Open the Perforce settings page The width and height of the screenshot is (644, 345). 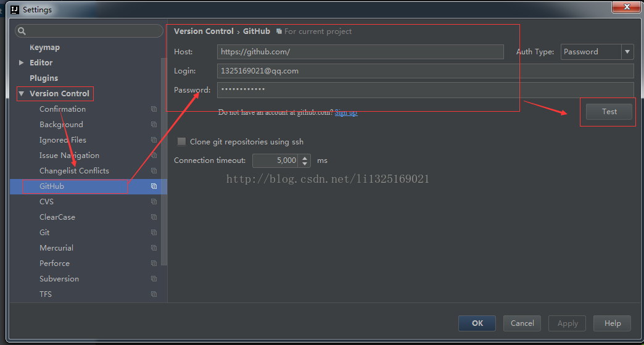tap(55, 264)
